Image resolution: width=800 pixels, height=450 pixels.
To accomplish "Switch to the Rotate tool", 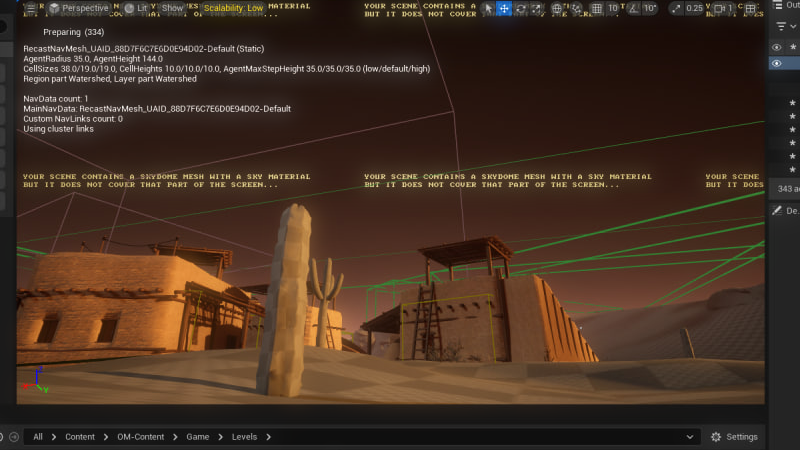I will click(521, 8).
